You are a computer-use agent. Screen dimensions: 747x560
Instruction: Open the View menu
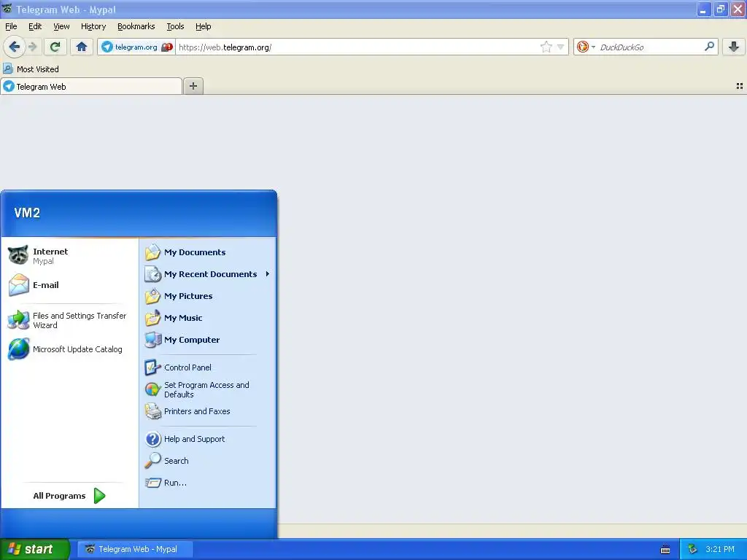point(61,26)
